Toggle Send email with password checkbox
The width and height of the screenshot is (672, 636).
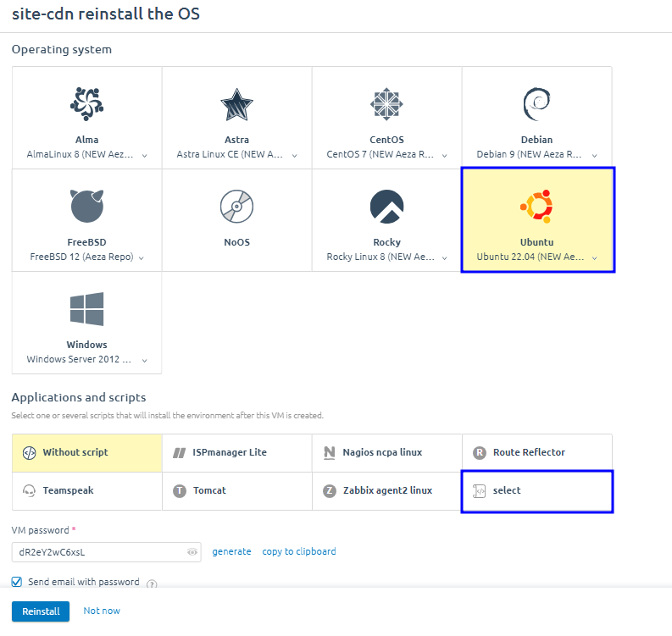pyautogui.click(x=17, y=582)
